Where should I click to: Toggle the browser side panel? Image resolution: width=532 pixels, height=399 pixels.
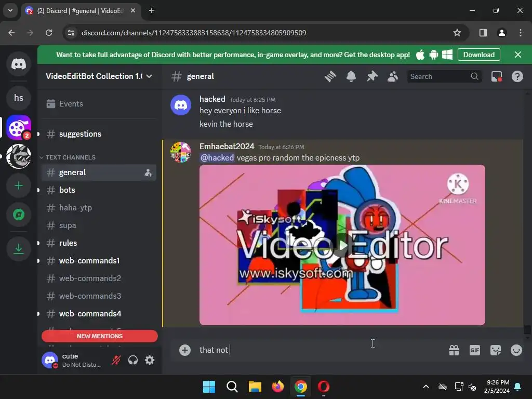(x=483, y=33)
